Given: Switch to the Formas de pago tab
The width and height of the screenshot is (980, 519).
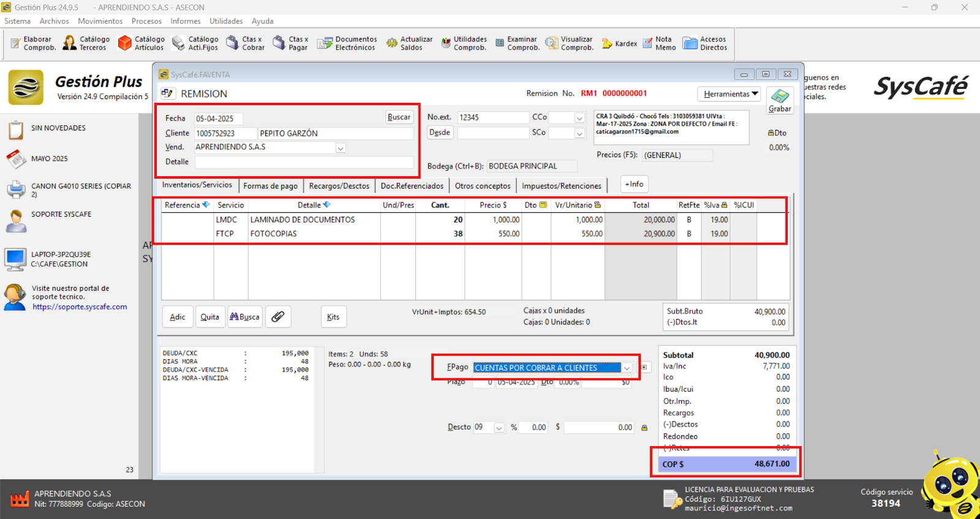Looking at the screenshot, I should (x=270, y=186).
